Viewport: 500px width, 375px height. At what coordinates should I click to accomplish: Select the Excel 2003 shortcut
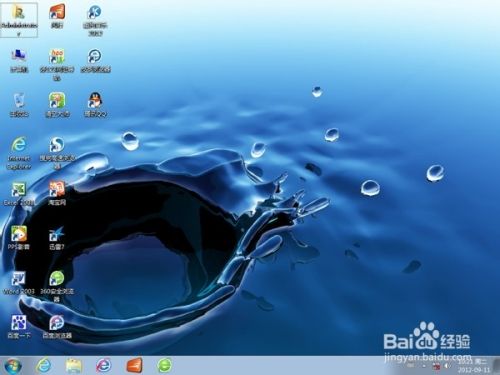pos(19,193)
